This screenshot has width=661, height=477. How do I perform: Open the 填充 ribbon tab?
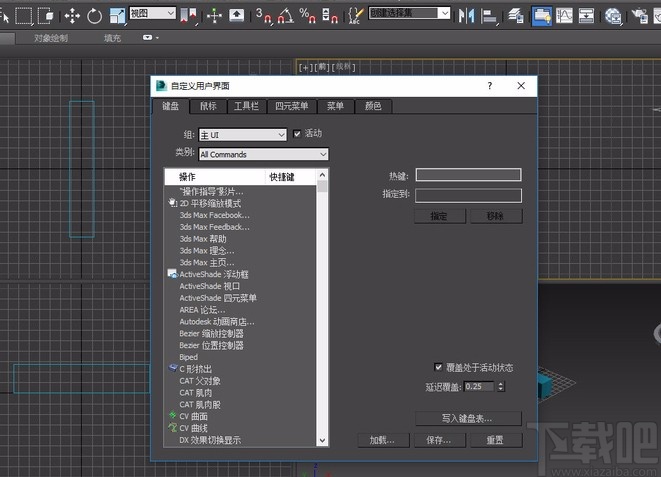coord(113,38)
